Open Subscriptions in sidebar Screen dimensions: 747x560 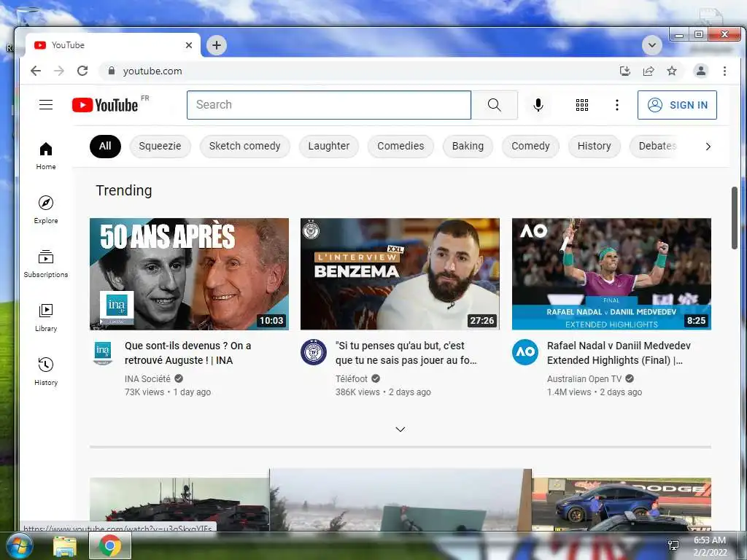pos(46,264)
